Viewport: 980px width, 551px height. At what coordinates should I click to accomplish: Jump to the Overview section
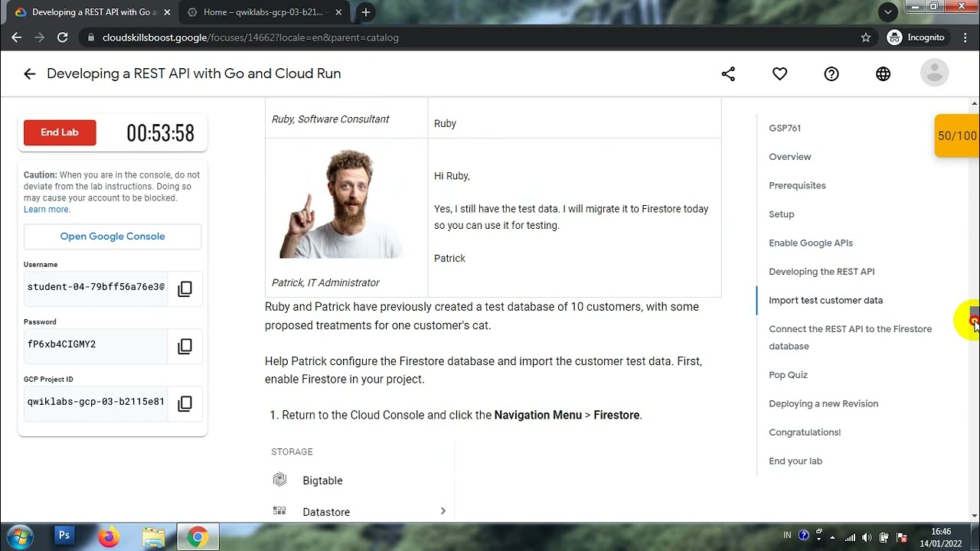pos(790,157)
